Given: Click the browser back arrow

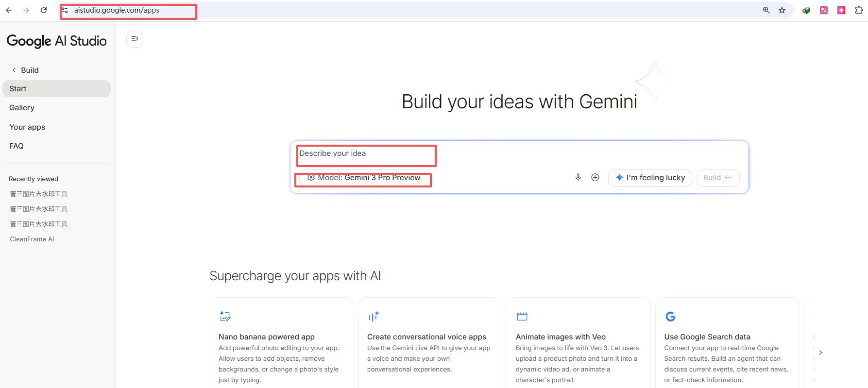Looking at the screenshot, I should click(9, 10).
